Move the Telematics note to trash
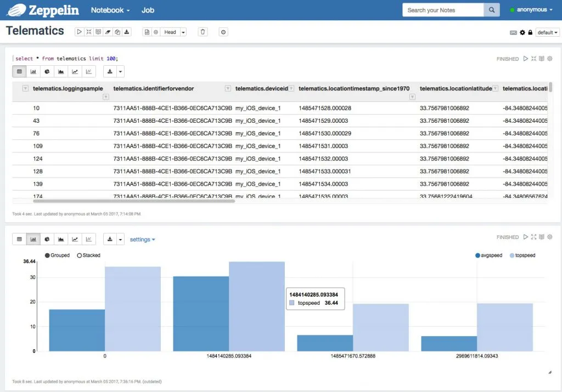 pyautogui.click(x=203, y=32)
